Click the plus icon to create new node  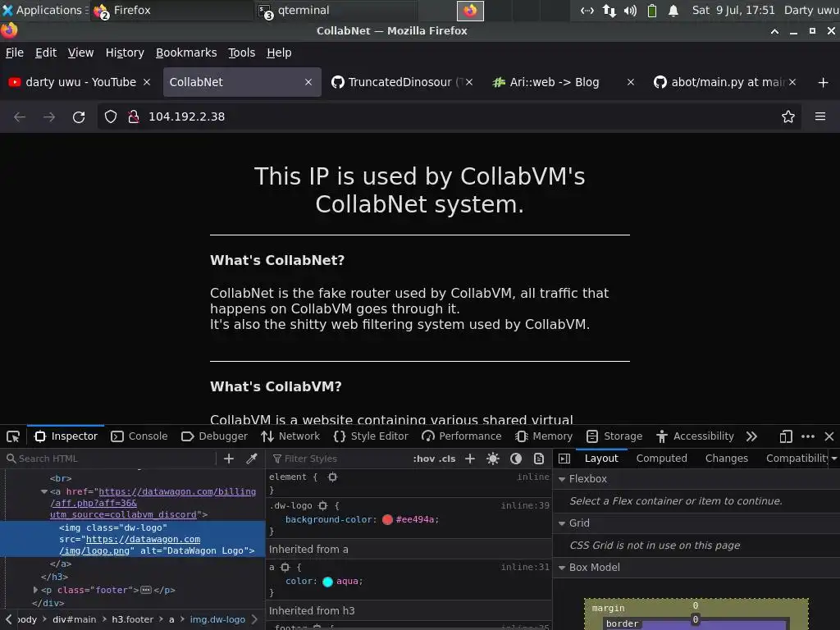229,459
